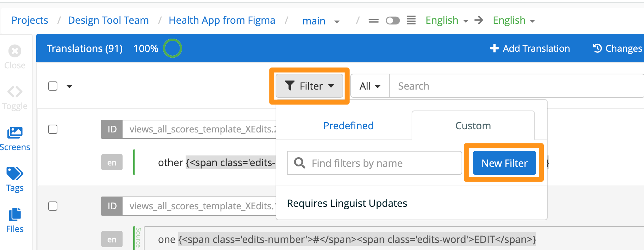Switch to the Predefined filters tab
Viewport: 644px width, 250px height.
coord(348,126)
